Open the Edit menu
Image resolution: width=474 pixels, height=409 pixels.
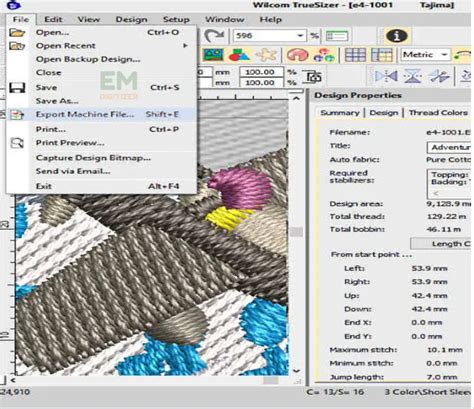pos(53,20)
